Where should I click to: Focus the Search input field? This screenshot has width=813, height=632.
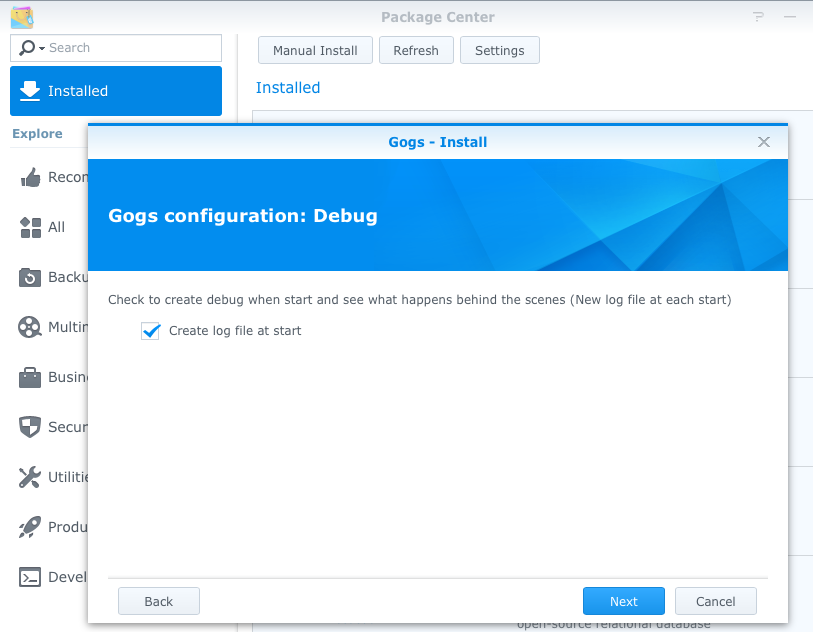pyautogui.click(x=116, y=48)
